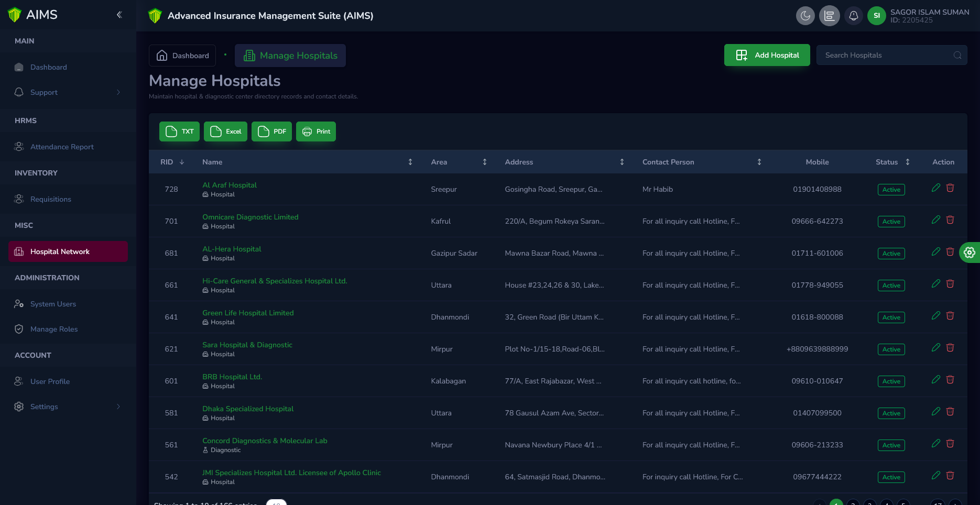
Task: Export table as TXT
Action: (179, 131)
